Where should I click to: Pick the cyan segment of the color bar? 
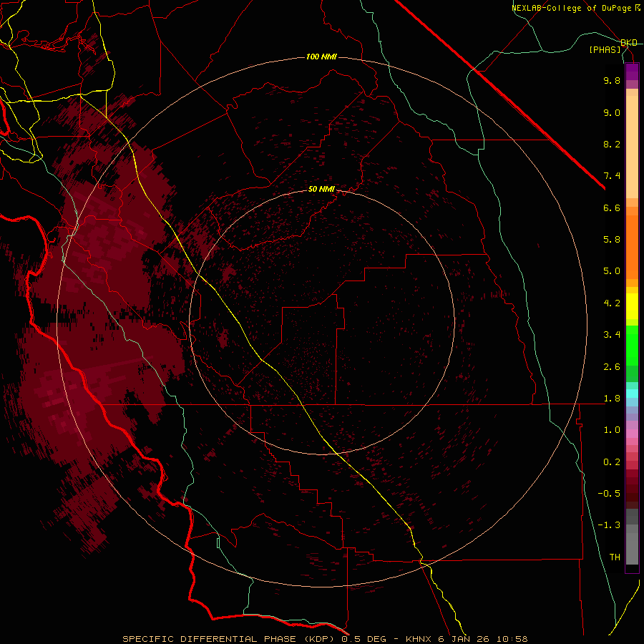[632, 394]
